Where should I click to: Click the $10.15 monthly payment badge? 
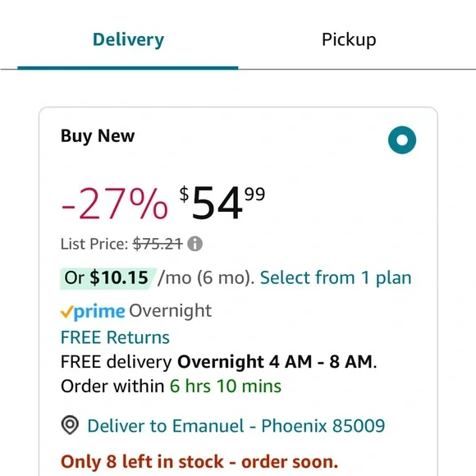click(x=107, y=277)
